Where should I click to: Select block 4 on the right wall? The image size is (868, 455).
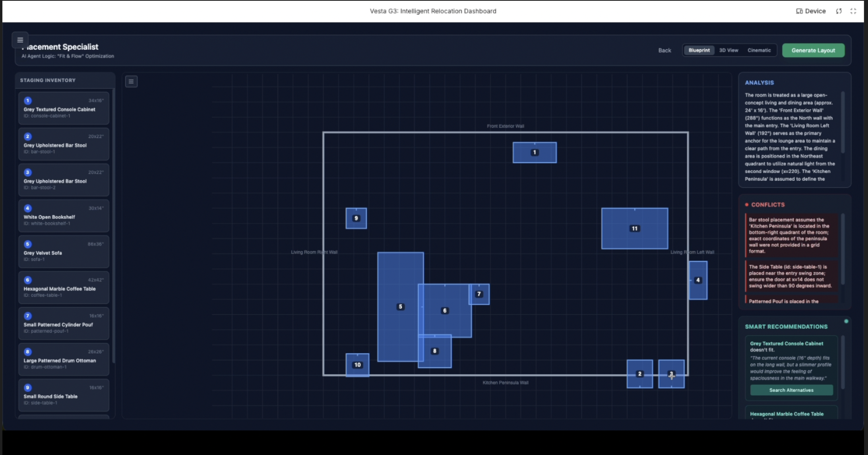(698, 280)
